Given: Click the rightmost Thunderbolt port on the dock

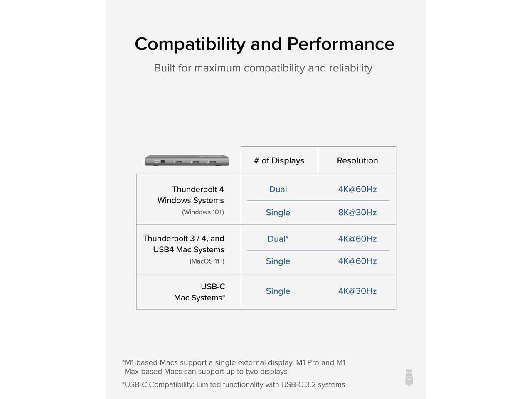Looking at the screenshot, I should click(213, 162).
